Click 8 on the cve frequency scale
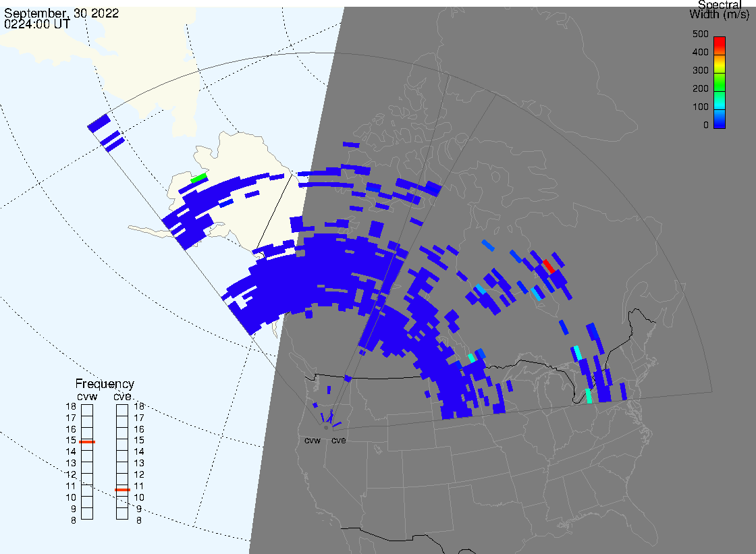 pos(139,521)
